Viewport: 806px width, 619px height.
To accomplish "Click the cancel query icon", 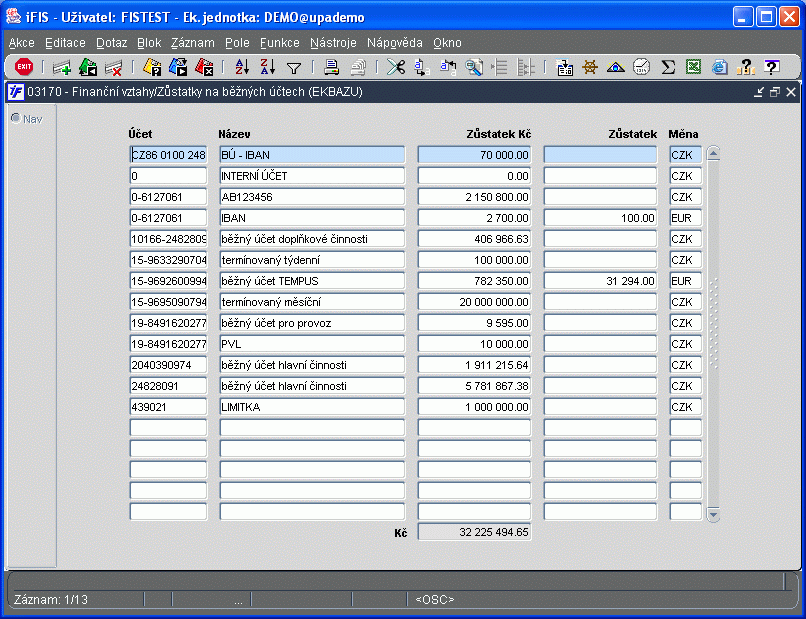I will [x=204, y=67].
